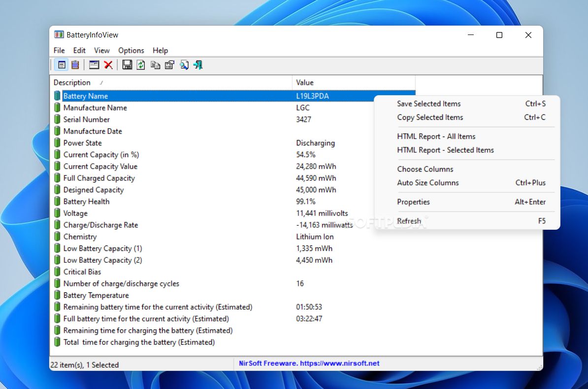Copy selected items using copy toolbar icon

click(x=155, y=65)
